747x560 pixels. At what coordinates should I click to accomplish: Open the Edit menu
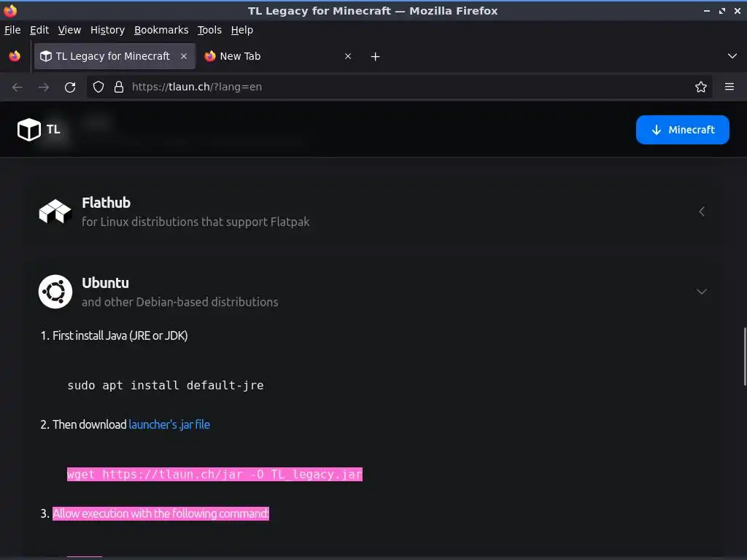pyautogui.click(x=39, y=30)
